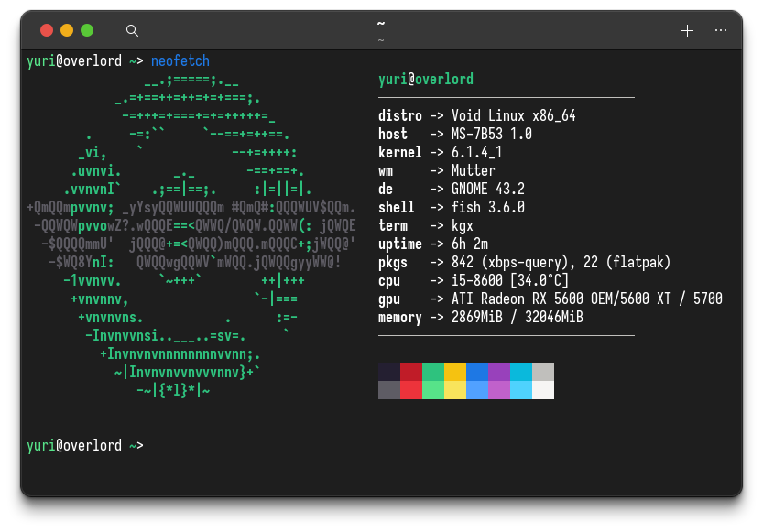Click the green zoom traffic light button

click(84, 29)
